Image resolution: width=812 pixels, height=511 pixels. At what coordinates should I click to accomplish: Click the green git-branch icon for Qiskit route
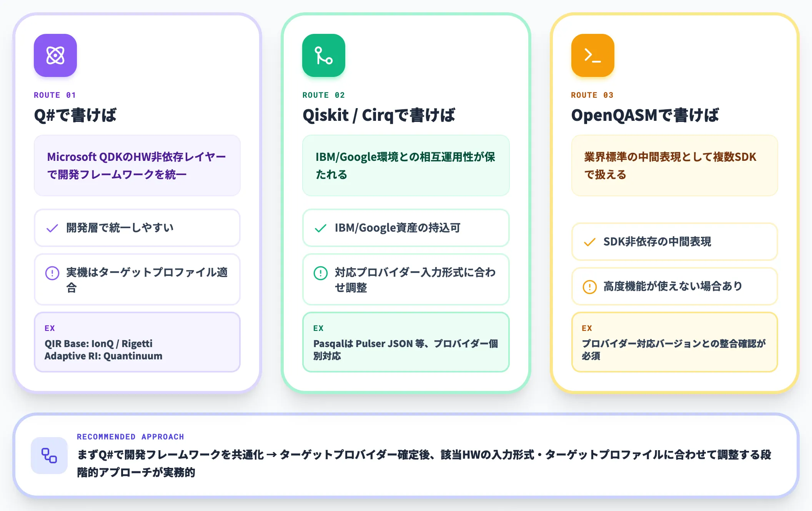tap(324, 55)
